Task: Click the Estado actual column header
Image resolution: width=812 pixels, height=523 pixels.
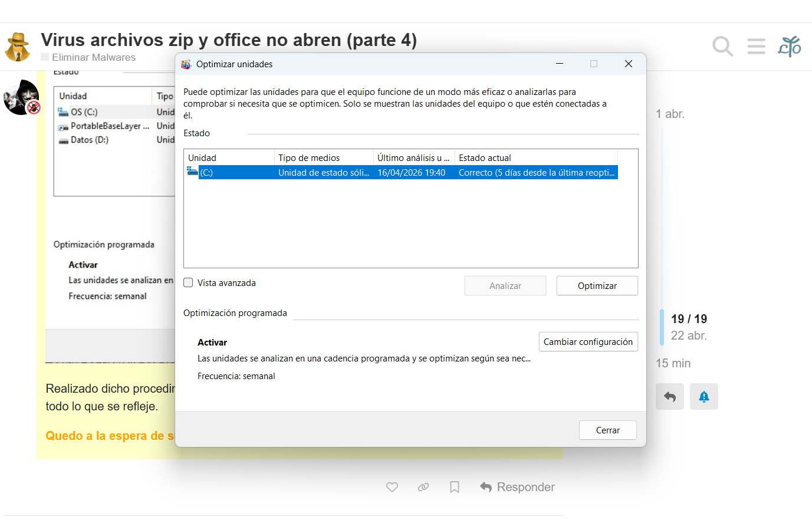Action: tap(536, 158)
